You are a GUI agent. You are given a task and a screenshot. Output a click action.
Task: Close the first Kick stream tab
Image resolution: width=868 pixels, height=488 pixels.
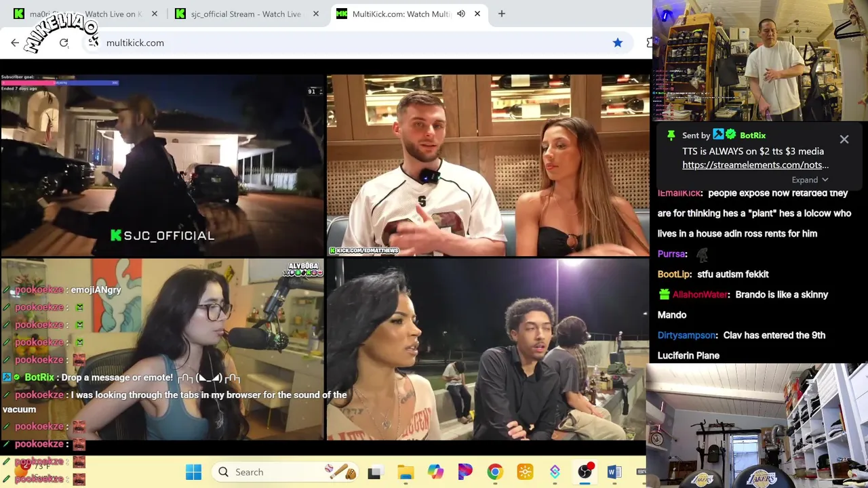click(155, 14)
